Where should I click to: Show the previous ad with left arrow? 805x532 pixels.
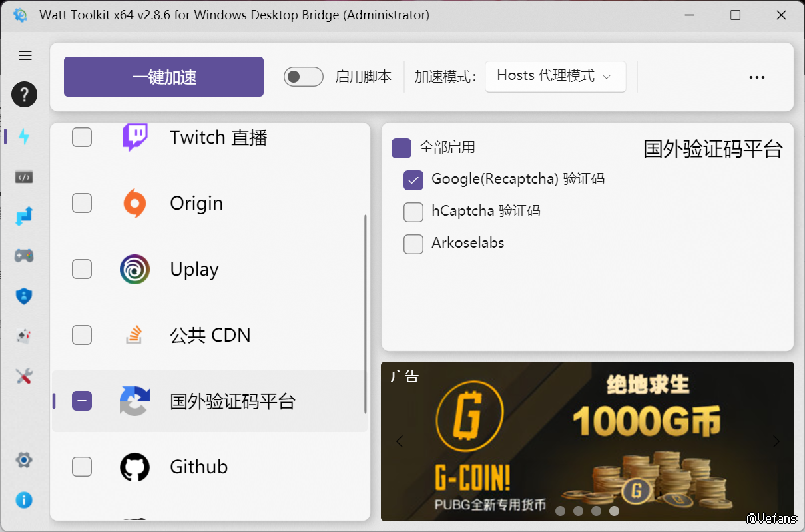(x=400, y=441)
